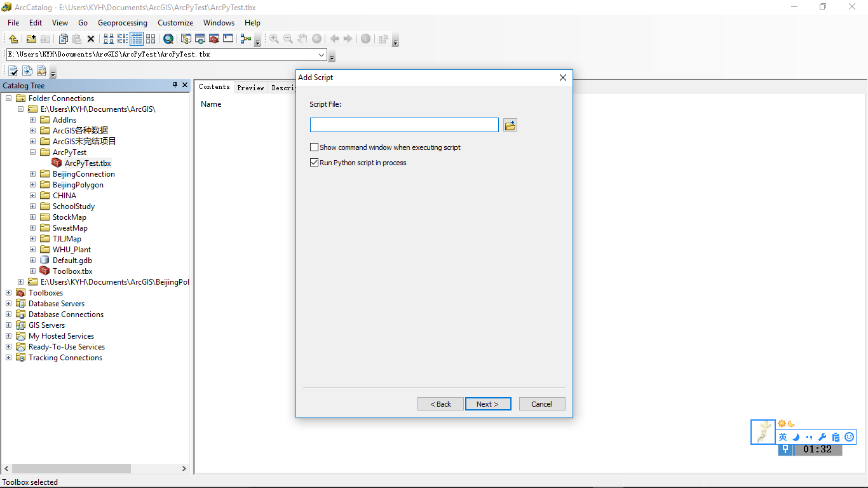Expand the Database Servers node

click(9, 304)
